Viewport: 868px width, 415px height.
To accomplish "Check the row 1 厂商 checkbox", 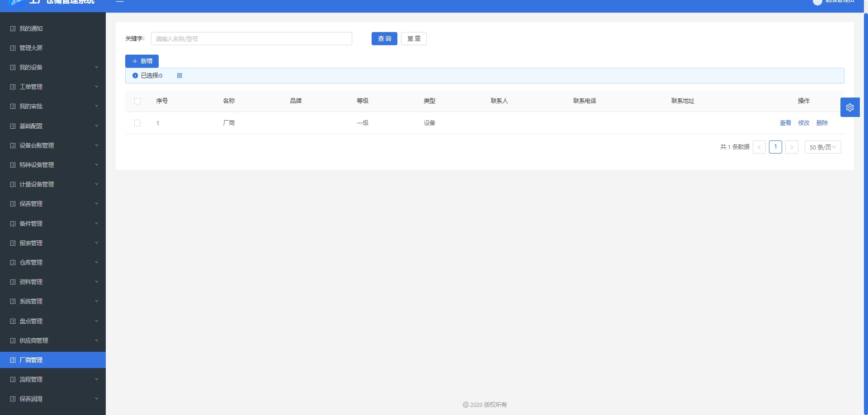I will [x=137, y=123].
